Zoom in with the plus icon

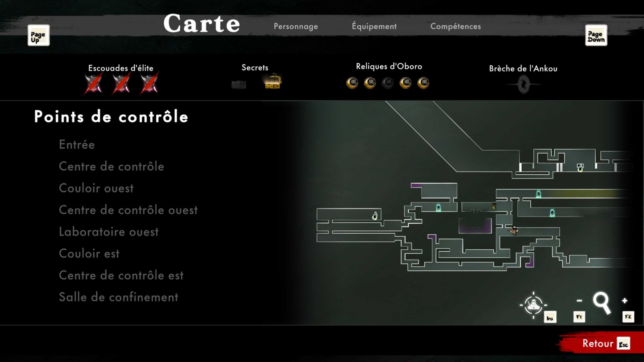[x=625, y=301]
